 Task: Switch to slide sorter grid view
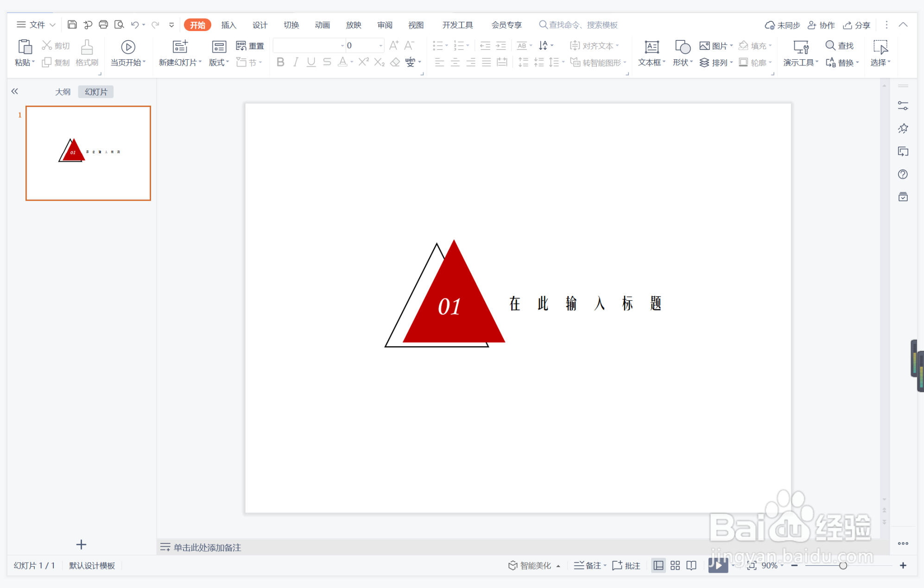pyautogui.click(x=675, y=565)
